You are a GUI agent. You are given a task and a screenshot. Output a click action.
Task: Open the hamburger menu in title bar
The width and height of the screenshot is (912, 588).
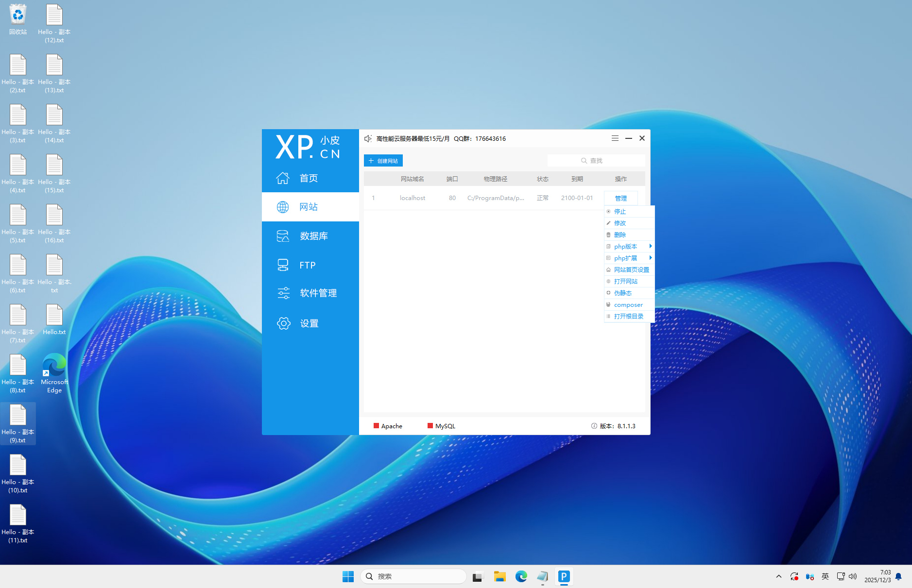point(615,138)
